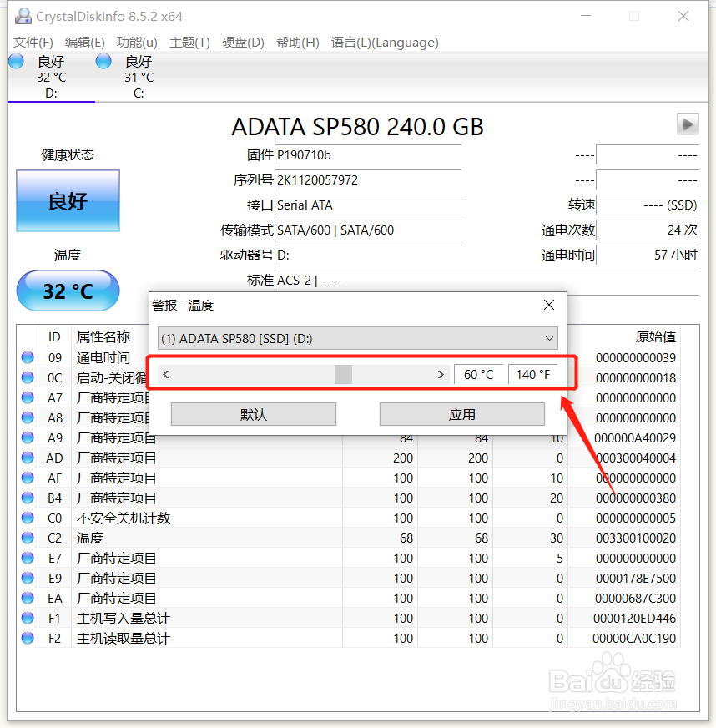The image size is (716, 728).
Task: Click the 60 °C value field
Action: click(479, 374)
